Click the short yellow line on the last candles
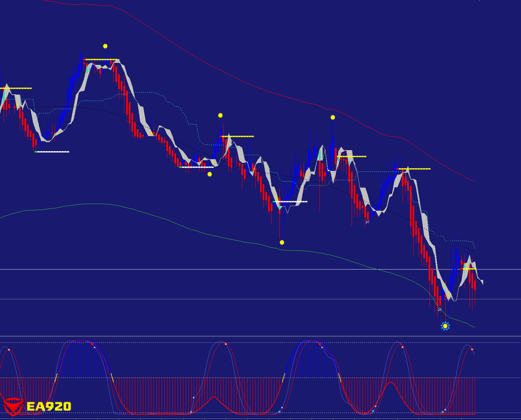 (x=468, y=269)
